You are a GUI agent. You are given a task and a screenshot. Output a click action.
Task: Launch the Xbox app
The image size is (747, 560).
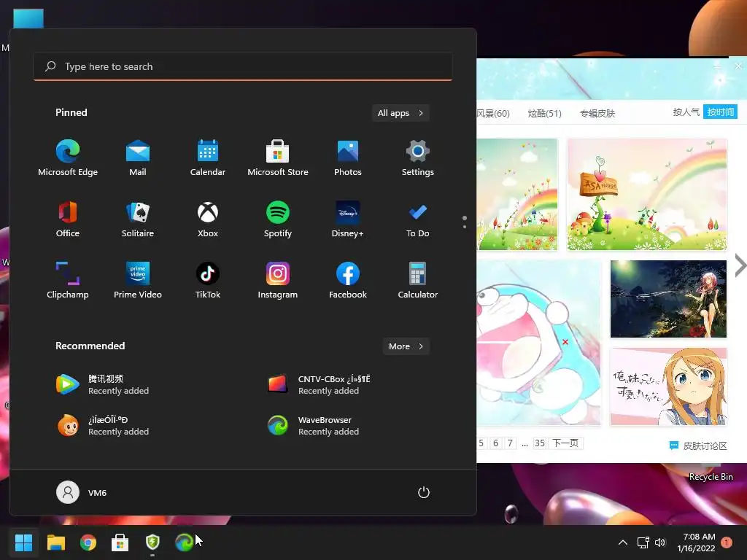208,219
